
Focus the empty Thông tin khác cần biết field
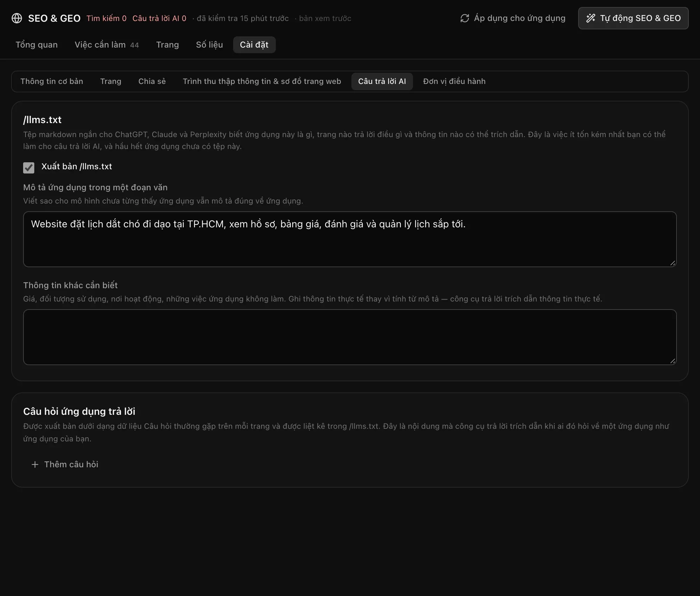(x=350, y=337)
